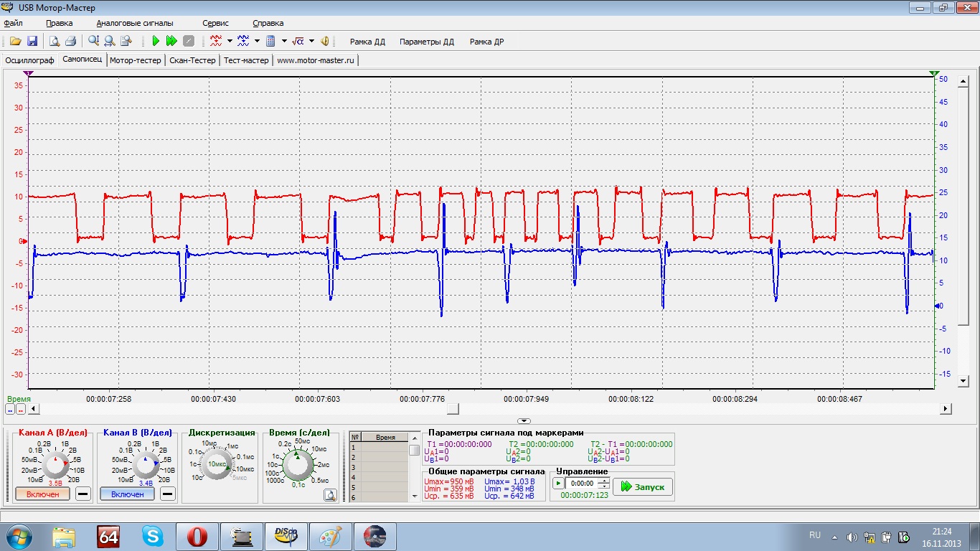Start playback with the single green arrow
This screenshot has height=551, width=980.
(156, 41)
